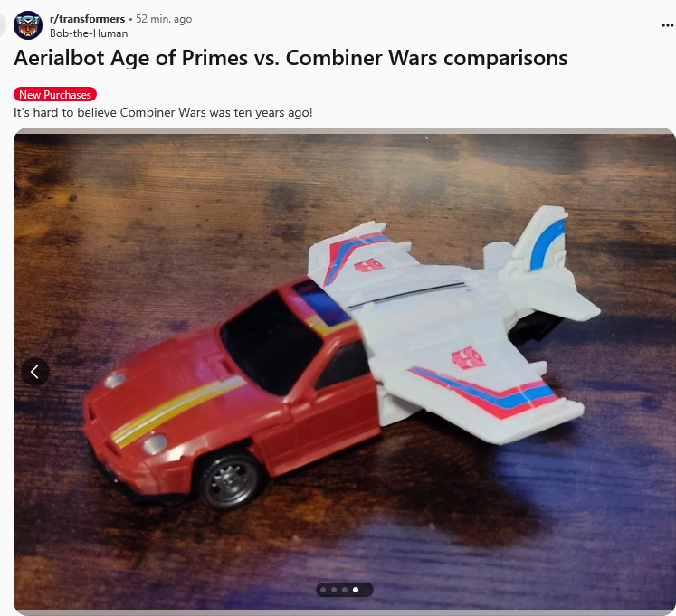676x616 pixels.
Task: Open Bob-the-Human's user profile
Action: point(89,33)
